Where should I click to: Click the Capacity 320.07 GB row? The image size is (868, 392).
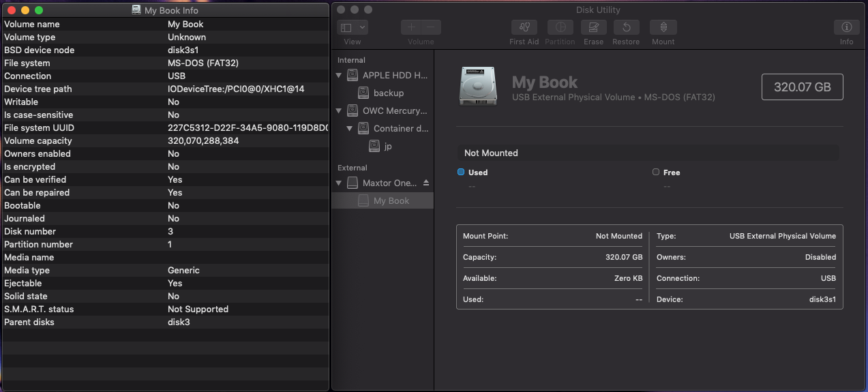[553, 257]
